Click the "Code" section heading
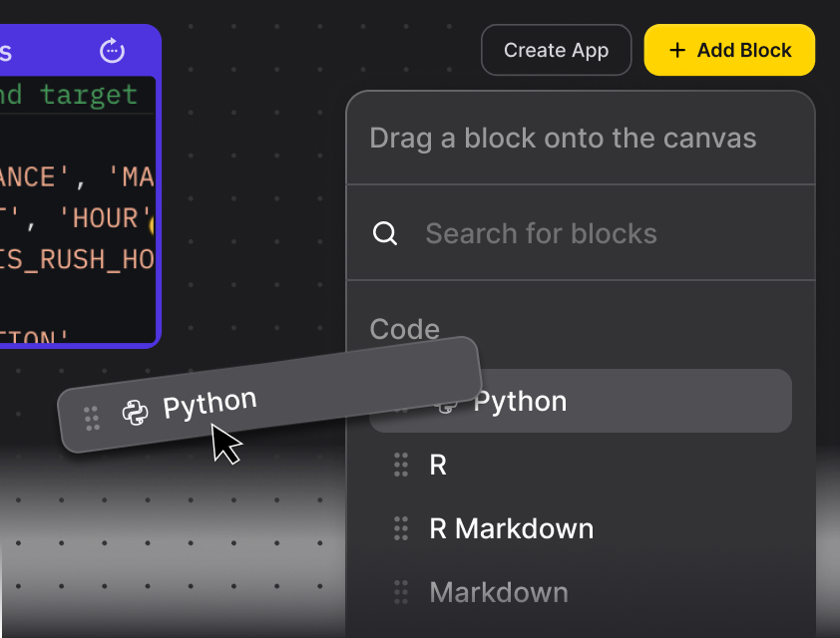This screenshot has width=840, height=638. tap(404, 329)
